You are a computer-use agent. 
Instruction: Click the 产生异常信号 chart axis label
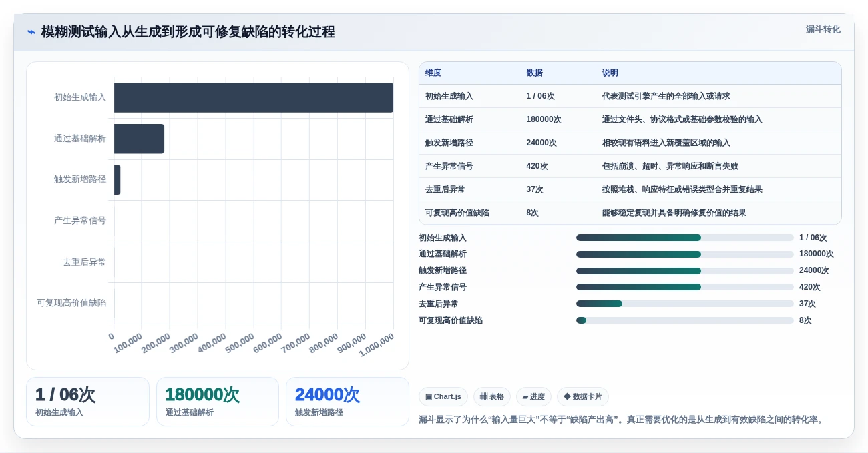pyautogui.click(x=80, y=220)
